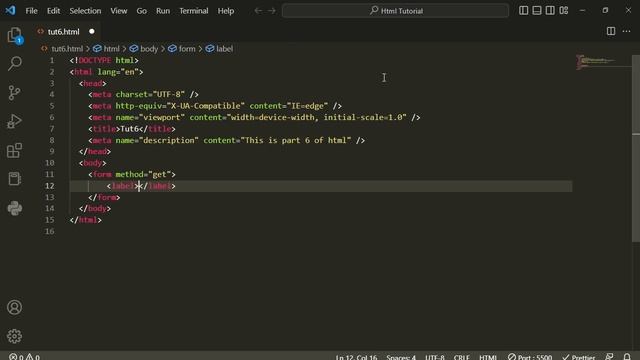Viewport: 640px width, 360px height.
Task: Go forward with the right arrow
Action: click(272, 11)
